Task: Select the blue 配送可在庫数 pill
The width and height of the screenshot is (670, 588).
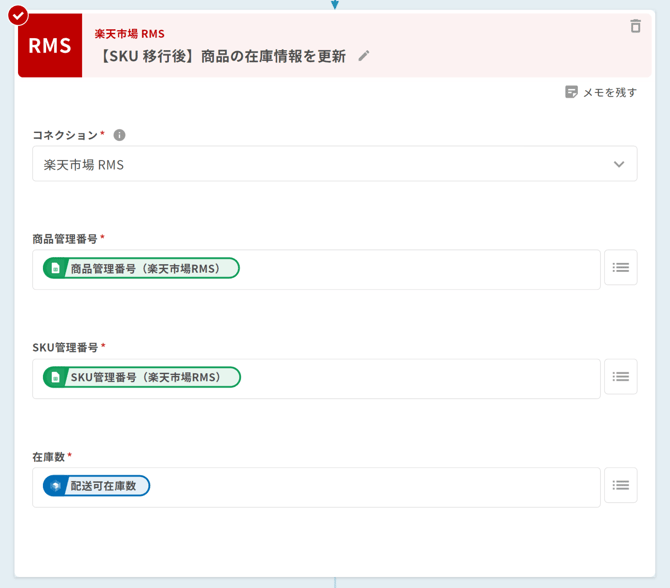Action: pos(96,486)
